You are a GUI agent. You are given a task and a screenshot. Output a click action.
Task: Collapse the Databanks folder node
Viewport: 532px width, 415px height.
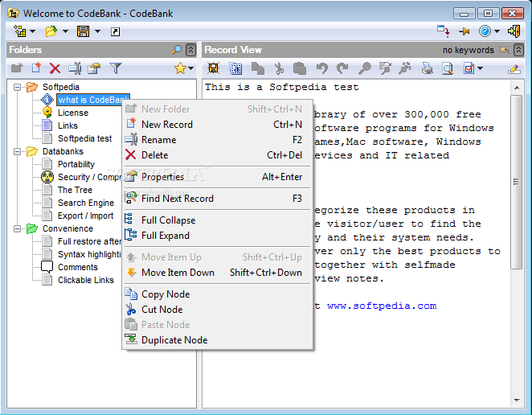coord(17,151)
